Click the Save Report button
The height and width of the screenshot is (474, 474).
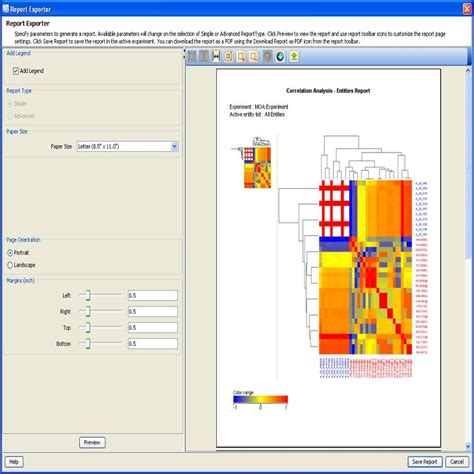pos(425,462)
